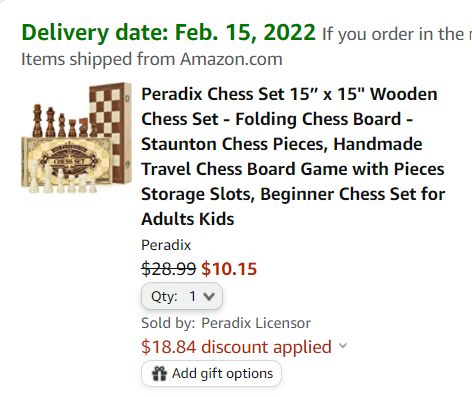Screen dimensions: 472x397
Task: Click the Peradix brand name below title
Action: 166,245
